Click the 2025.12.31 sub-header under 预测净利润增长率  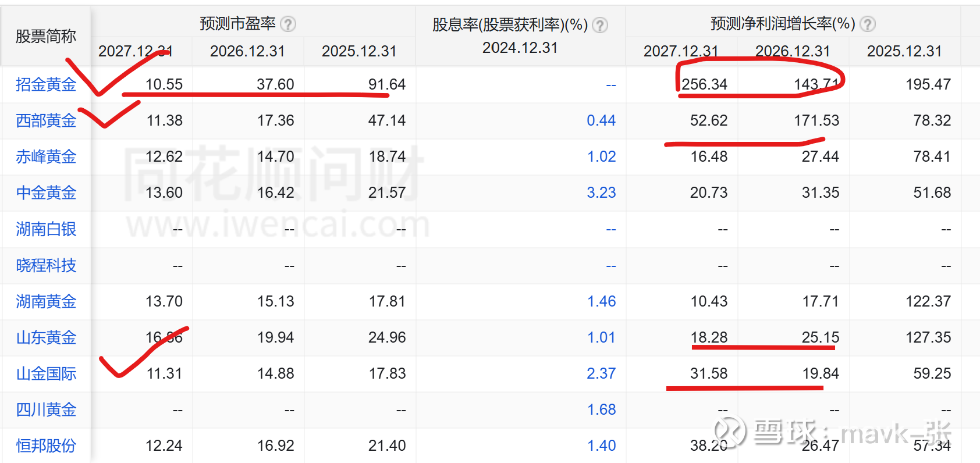pyautogui.click(x=904, y=51)
